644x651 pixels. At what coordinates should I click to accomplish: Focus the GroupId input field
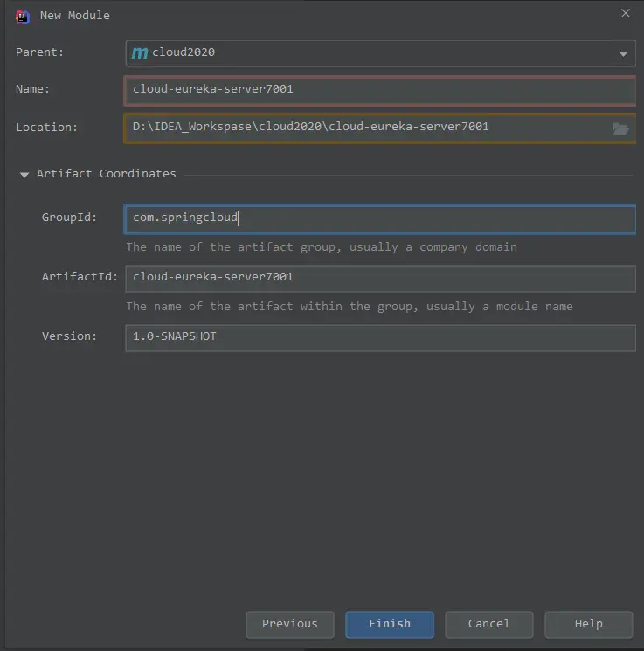click(x=380, y=218)
